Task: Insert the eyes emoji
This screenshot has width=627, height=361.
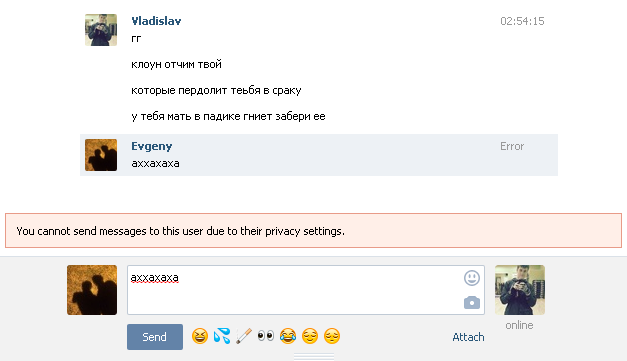Action: (x=266, y=336)
